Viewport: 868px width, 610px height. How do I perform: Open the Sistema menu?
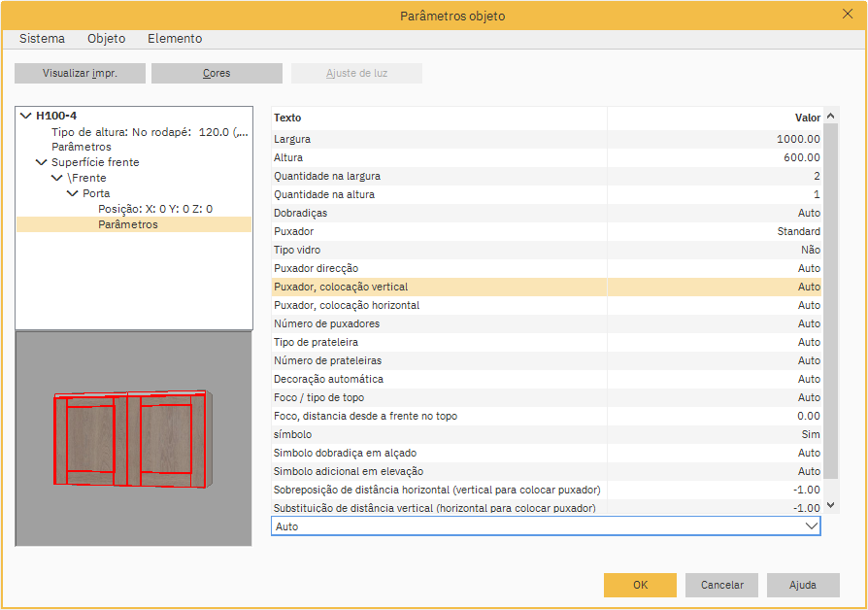click(43, 39)
